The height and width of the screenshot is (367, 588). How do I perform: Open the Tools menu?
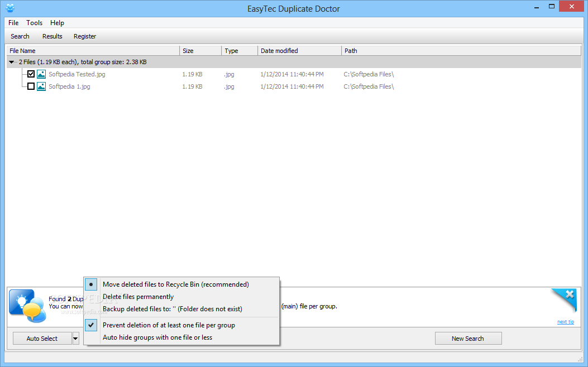point(34,23)
